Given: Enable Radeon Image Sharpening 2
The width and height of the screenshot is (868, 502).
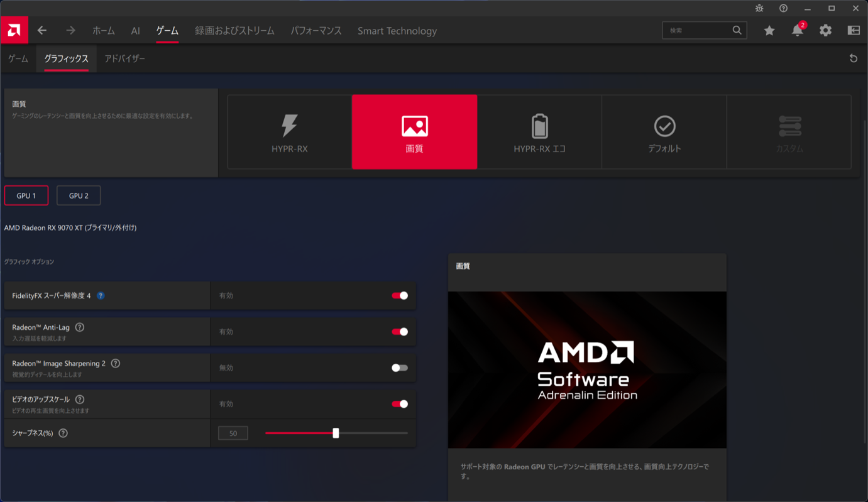Looking at the screenshot, I should [x=400, y=368].
